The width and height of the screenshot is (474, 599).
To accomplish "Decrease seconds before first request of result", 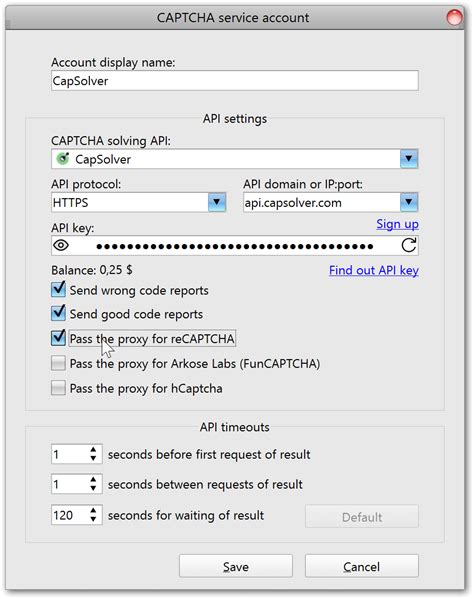I will (x=93, y=458).
